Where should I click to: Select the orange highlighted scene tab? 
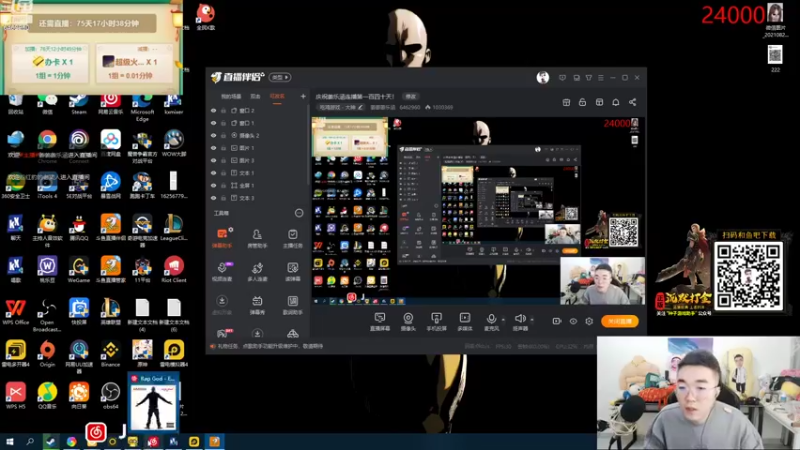coord(277,96)
